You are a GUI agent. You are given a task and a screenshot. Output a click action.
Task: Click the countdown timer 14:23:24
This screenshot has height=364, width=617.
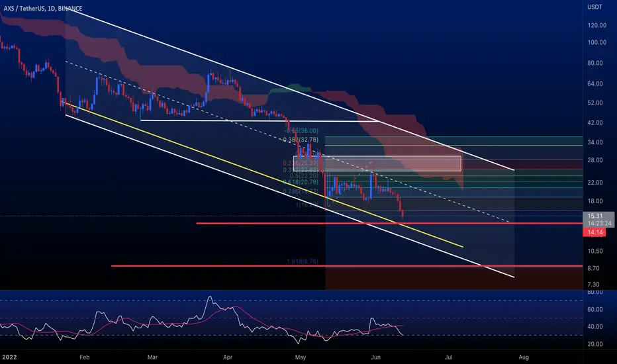coord(599,223)
